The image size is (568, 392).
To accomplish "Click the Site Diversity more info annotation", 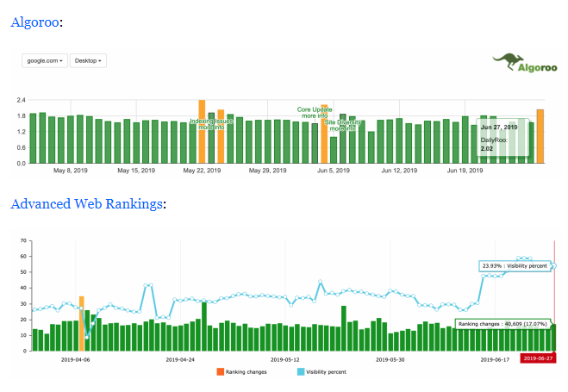I will point(342,126).
